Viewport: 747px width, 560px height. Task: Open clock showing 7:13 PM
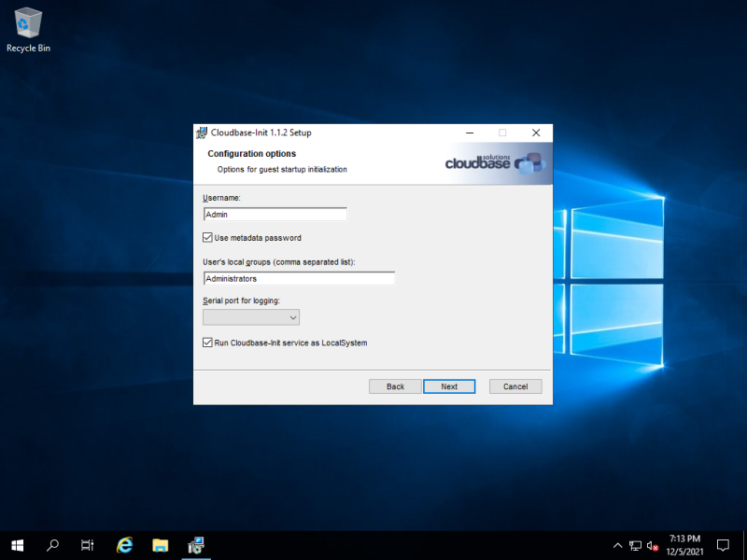(684, 545)
